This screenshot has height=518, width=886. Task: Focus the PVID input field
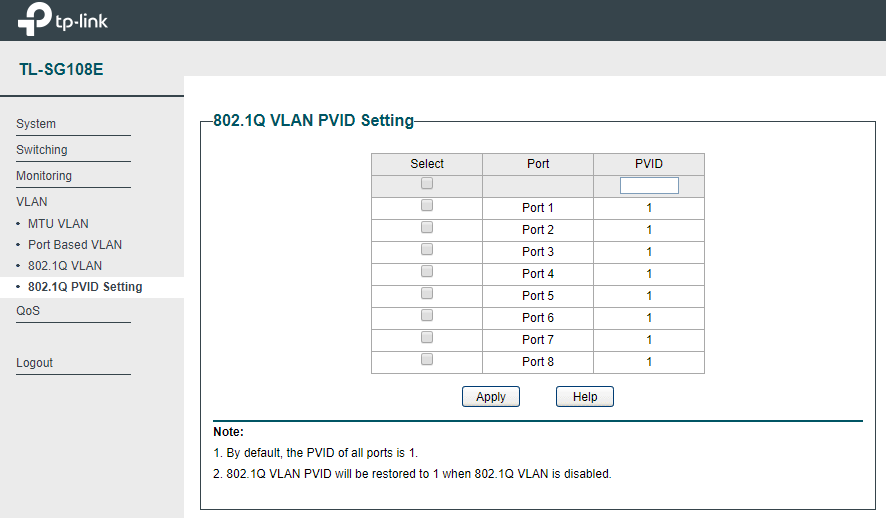(x=649, y=186)
